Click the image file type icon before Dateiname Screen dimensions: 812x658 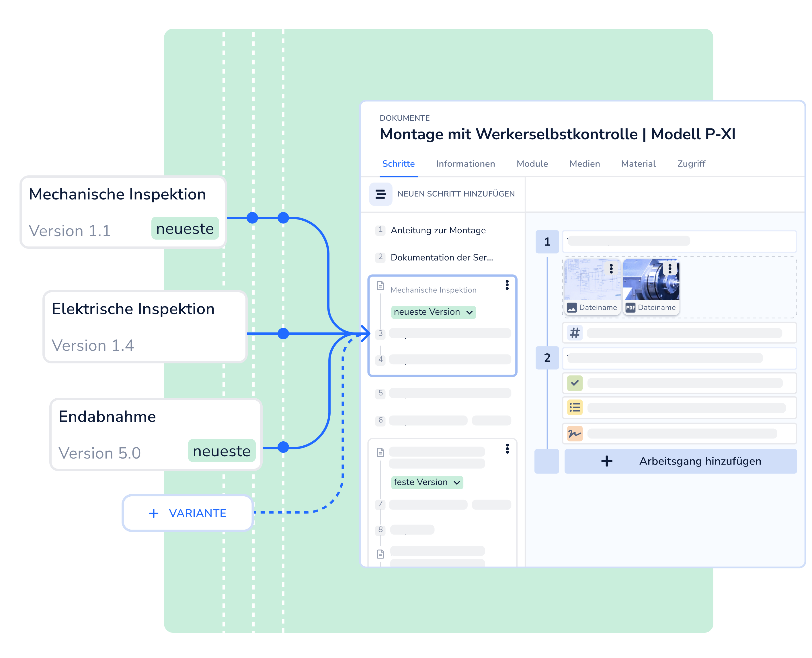(x=571, y=308)
